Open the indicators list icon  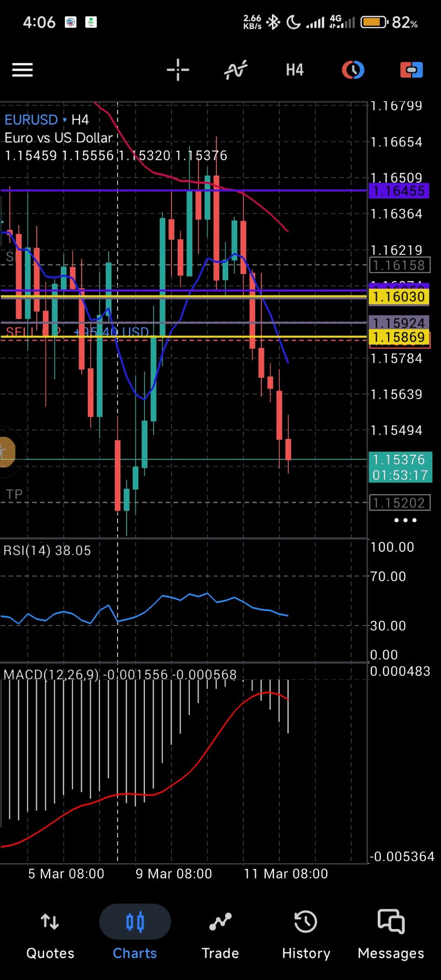[236, 70]
